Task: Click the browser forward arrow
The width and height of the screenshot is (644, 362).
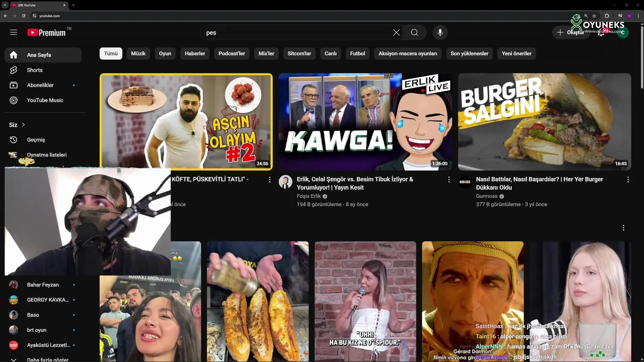Action: click(x=14, y=16)
